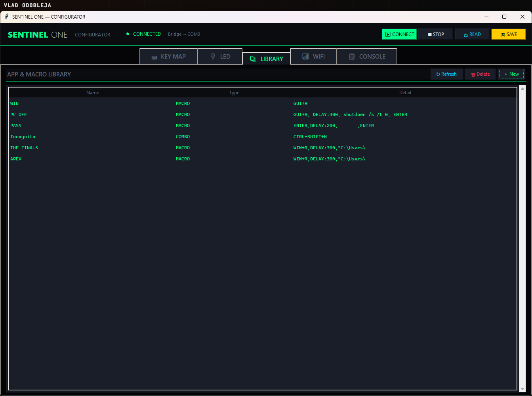This screenshot has width=532, height=396.
Task: Click the signal bars icon on WIFI tab
Action: (x=305, y=57)
